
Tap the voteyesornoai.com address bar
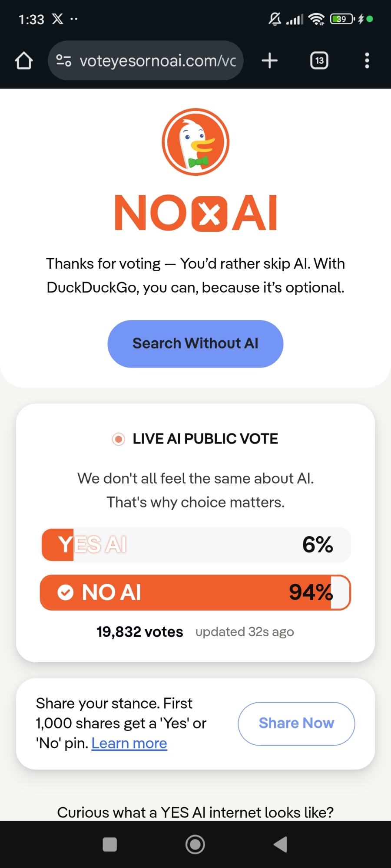tap(157, 61)
